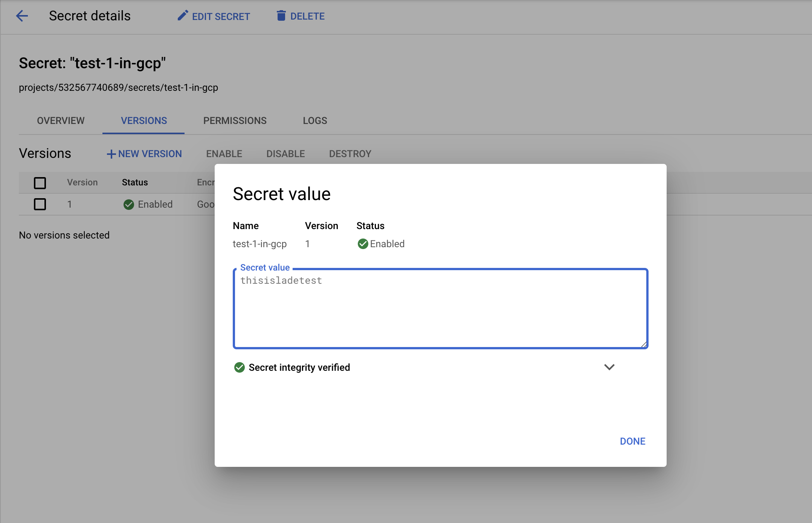Open the Status column header
Viewport: 812px width, 523px height.
point(134,182)
